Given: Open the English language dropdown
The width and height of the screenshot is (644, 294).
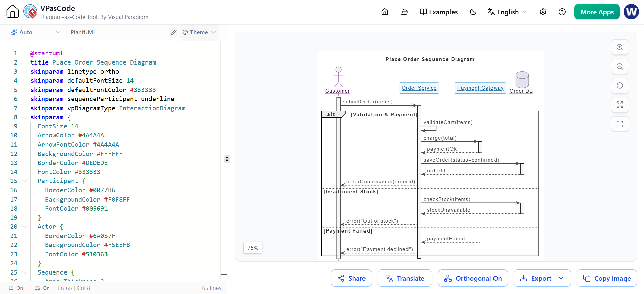Looking at the screenshot, I should (507, 12).
